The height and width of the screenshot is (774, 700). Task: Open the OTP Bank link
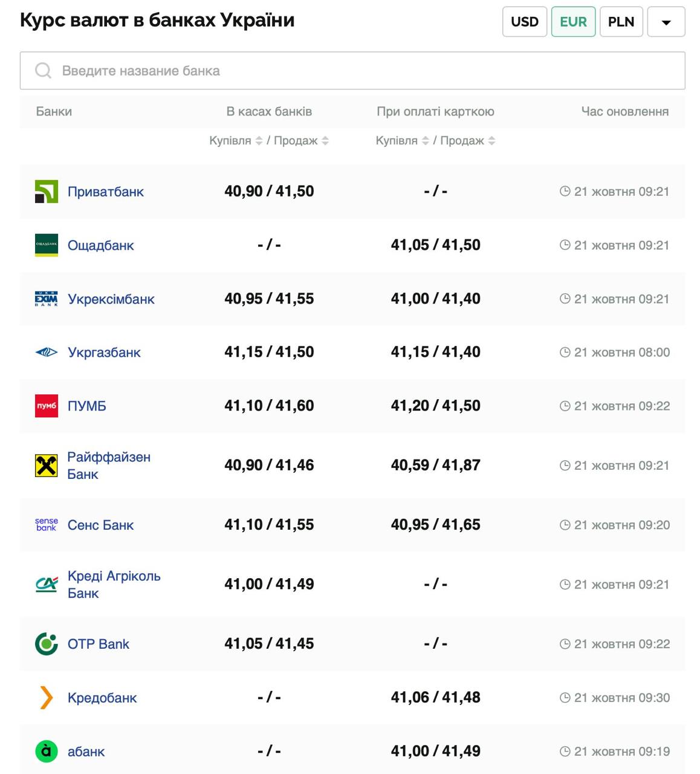(x=99, y=644)
